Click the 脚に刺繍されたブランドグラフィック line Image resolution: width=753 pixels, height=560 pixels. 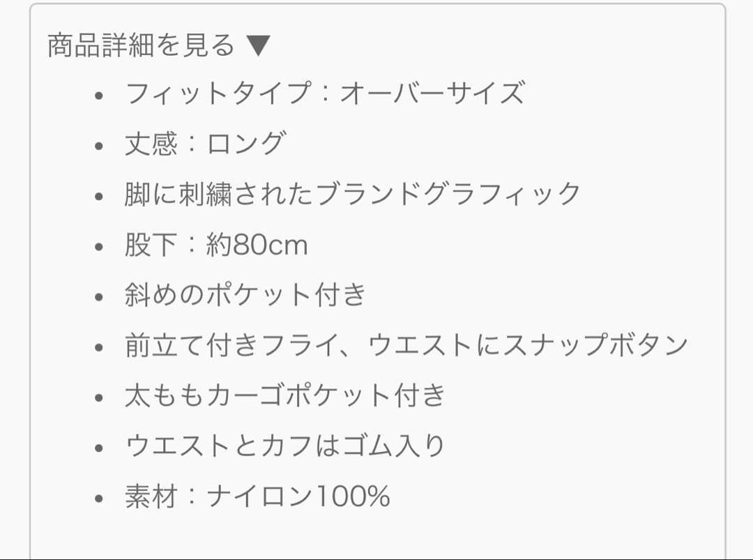tap(352, 194)
